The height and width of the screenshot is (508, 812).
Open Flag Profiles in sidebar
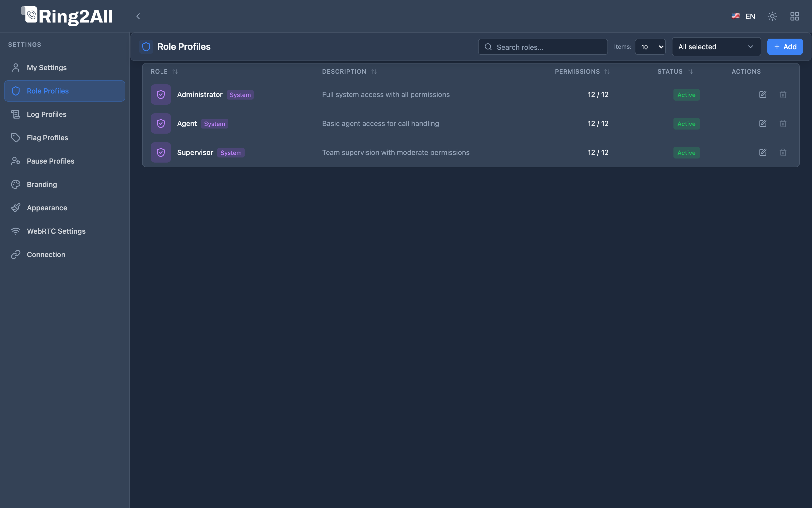pos(64,137)
